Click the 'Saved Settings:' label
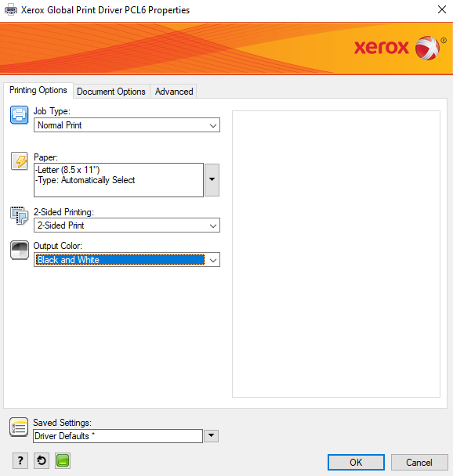 62,423
